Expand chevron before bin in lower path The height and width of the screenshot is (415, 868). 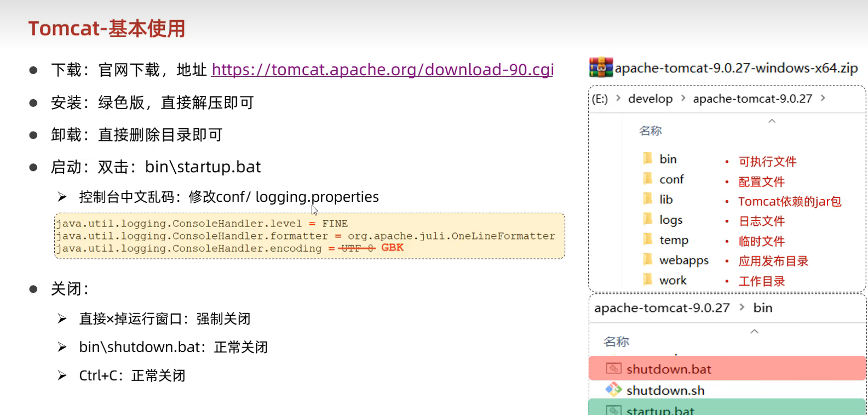[742, 307]
